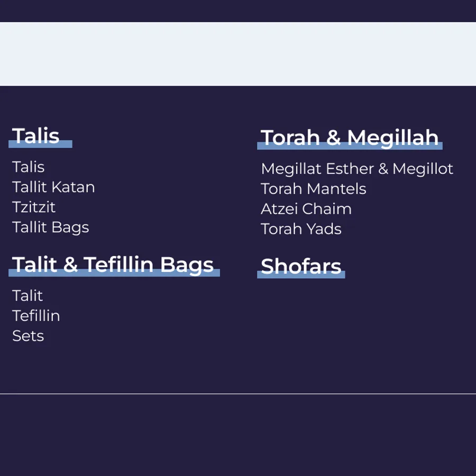Click the blue underline beneath Shofars
The image size is (476, 476).
click(301, 275)
